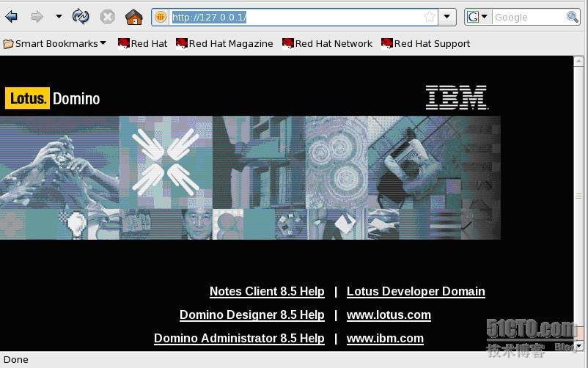Viewport: 588px width, 368px height.
Task: Open the Red Hat bookmark
Action: point(142,43)
